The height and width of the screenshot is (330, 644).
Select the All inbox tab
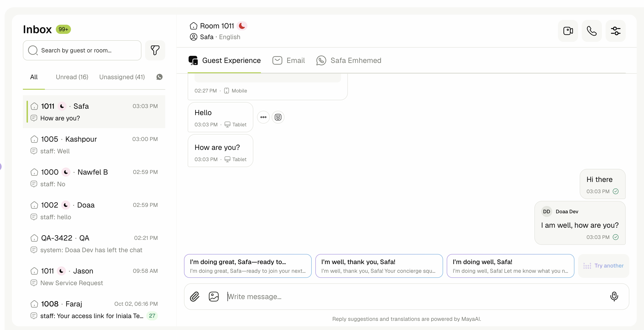34,77
